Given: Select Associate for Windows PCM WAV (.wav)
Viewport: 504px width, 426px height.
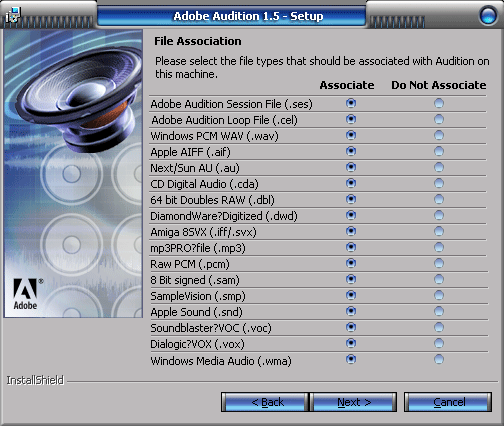Looking at the screenshot, I should click(x=351, y=135).
